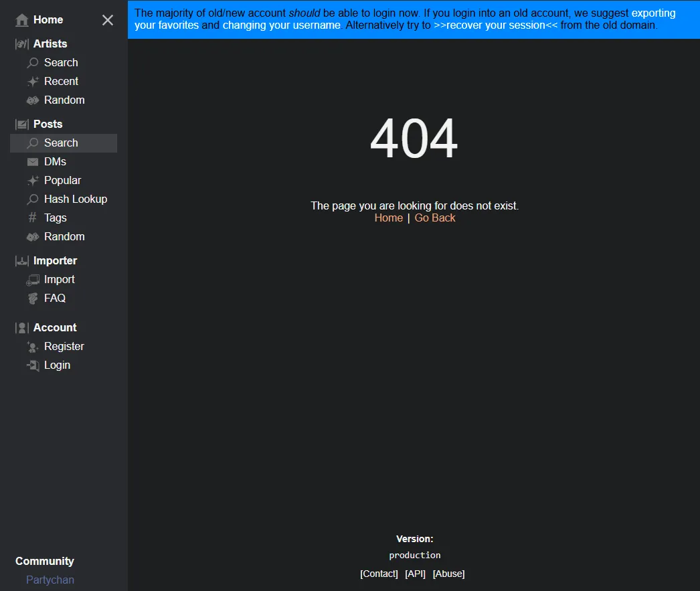Image resolution: width=700 pixels, height=591 pixels.
Task: Click the Home house icon
Action: click(20, 19)
